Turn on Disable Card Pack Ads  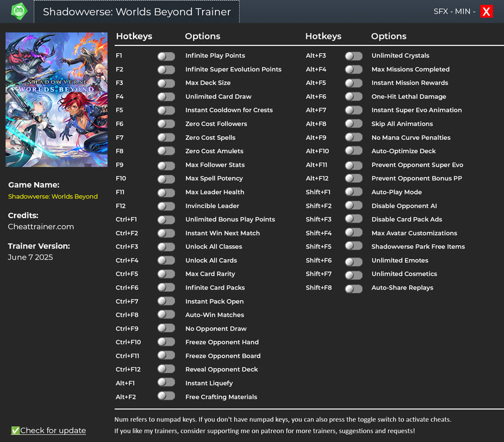354,220
